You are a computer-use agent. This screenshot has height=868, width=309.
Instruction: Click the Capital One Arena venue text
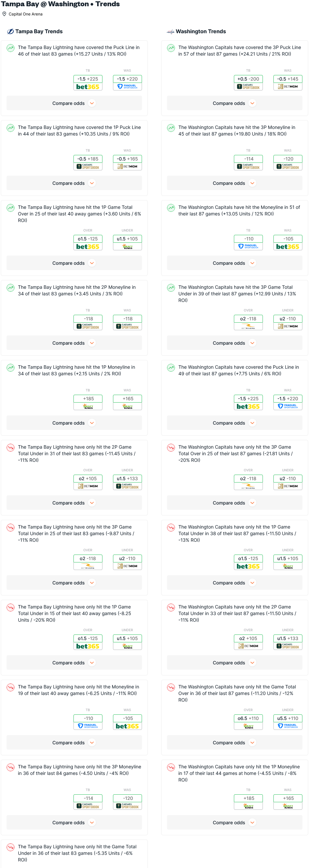click(26, 14)
